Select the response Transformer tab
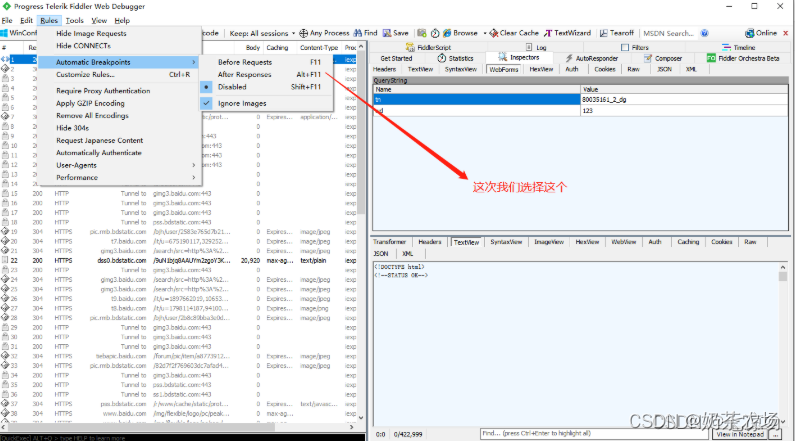 [389, 242]
